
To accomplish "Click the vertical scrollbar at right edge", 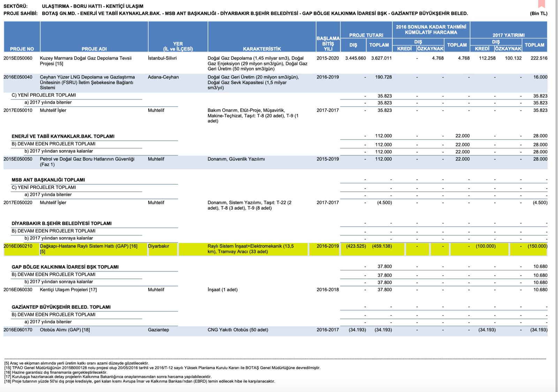I will [556, 195].
